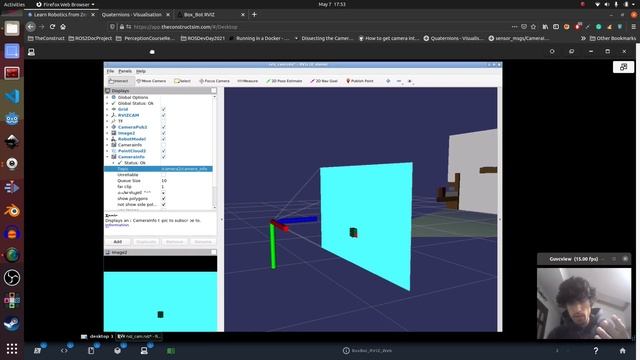Image resolution: width=640 pixels, height=360 pixels.
Task: Toggle the Grid display checkbox
Action: tap(164, 109)
